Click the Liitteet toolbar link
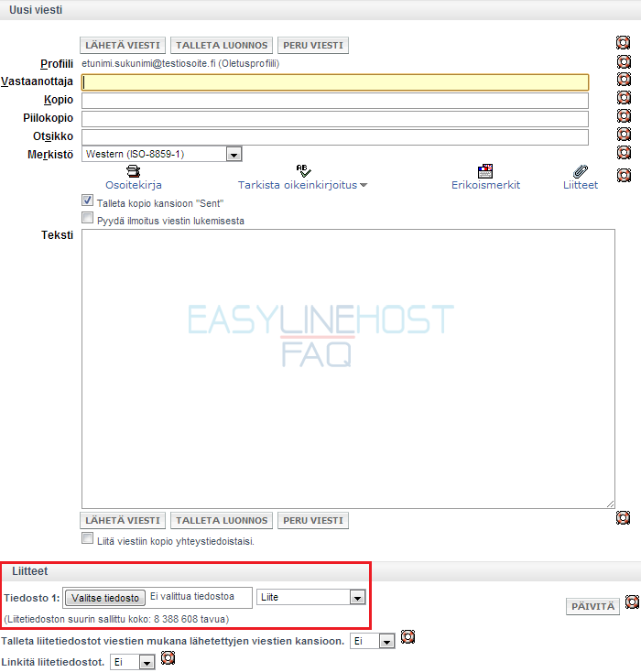This screenshot has height=672, width=641. tap(581, 185)
